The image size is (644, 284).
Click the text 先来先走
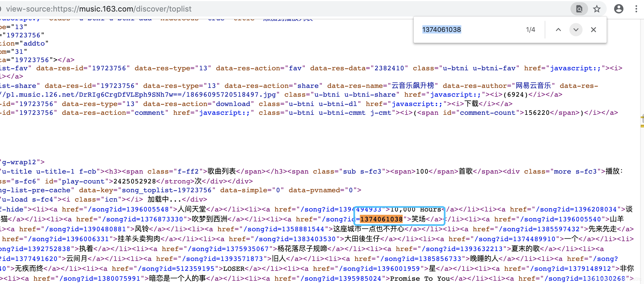(x=603, y=229)
